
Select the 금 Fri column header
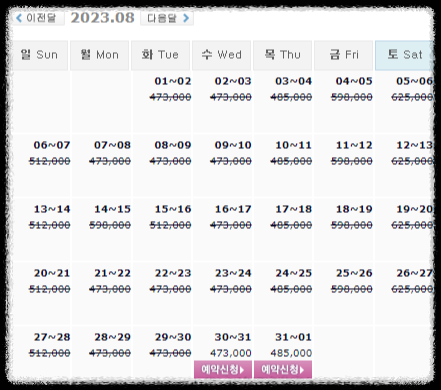343,55
